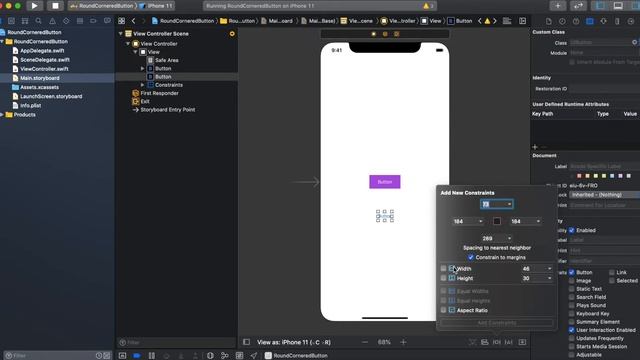This screenshot has height=360, width=640.
Task: Open the Width value dropdown
Action: point(549,269)
